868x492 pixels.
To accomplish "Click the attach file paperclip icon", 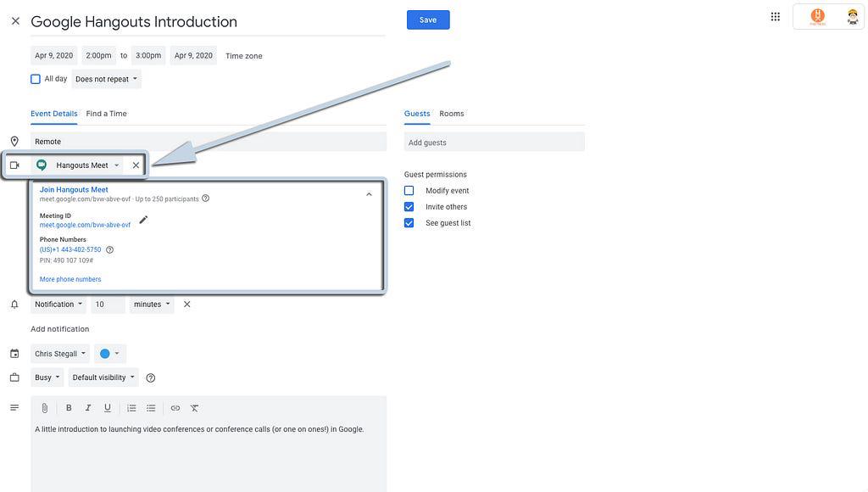I will [x=45, y=408].
